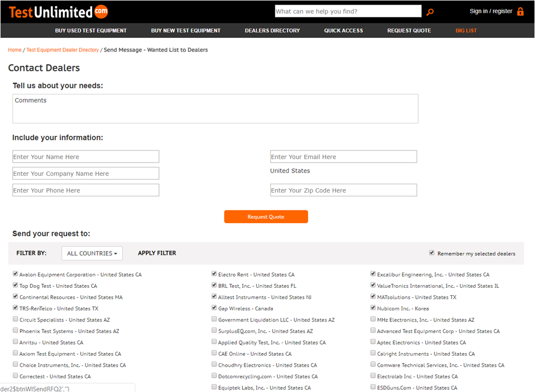Viewport: 535px width, 392px height.
Task: Click the orange padlock icon
Action: click(520, 12)
